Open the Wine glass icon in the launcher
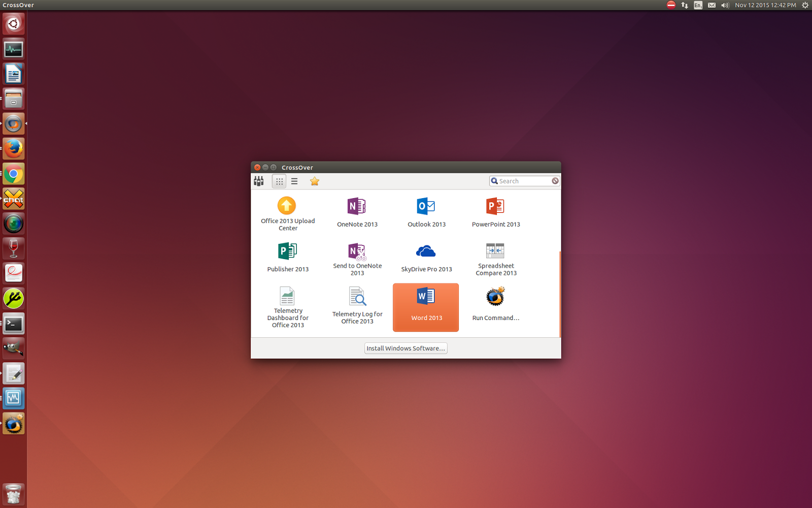812x508 pixels. [14, 248]
